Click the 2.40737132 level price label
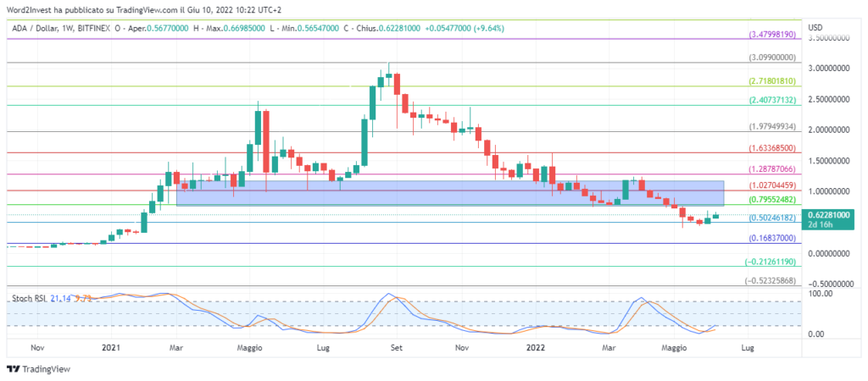The width and height of the screenshot is (868, 381). (772, 100)
